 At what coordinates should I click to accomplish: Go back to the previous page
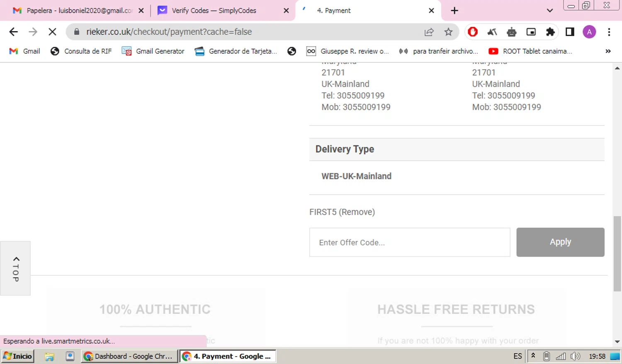[x=13, y=32]
